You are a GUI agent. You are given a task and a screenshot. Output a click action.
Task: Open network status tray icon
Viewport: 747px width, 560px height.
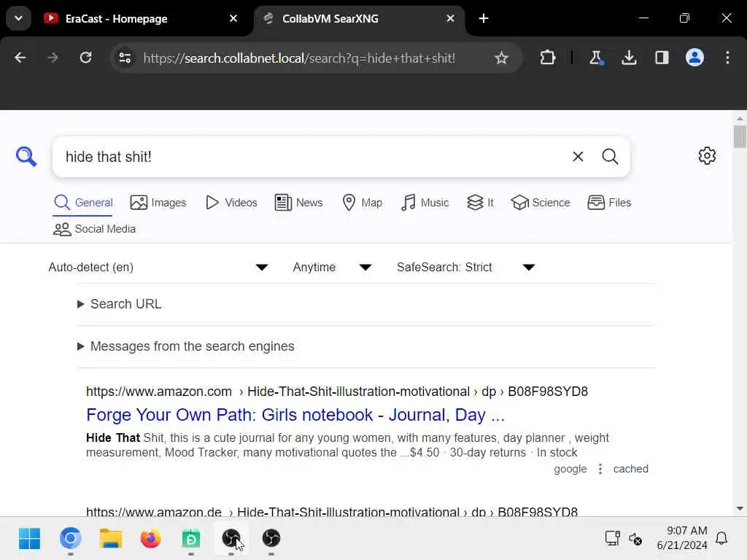612,538
